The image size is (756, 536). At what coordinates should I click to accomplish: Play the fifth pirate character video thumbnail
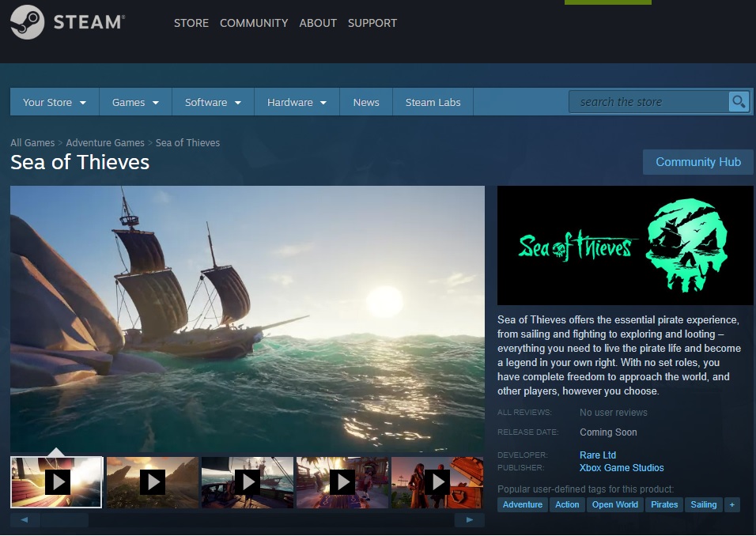tap(437, 482)
